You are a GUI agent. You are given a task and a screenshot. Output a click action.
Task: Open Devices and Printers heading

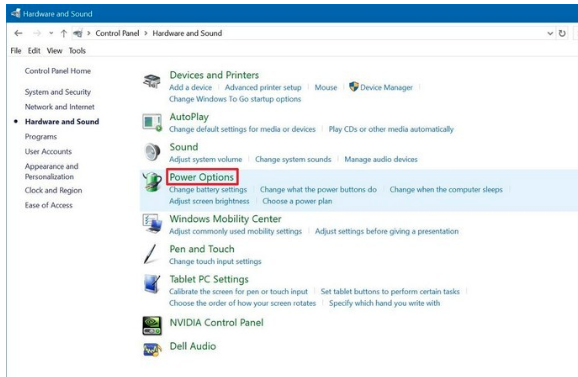[214, 75]
